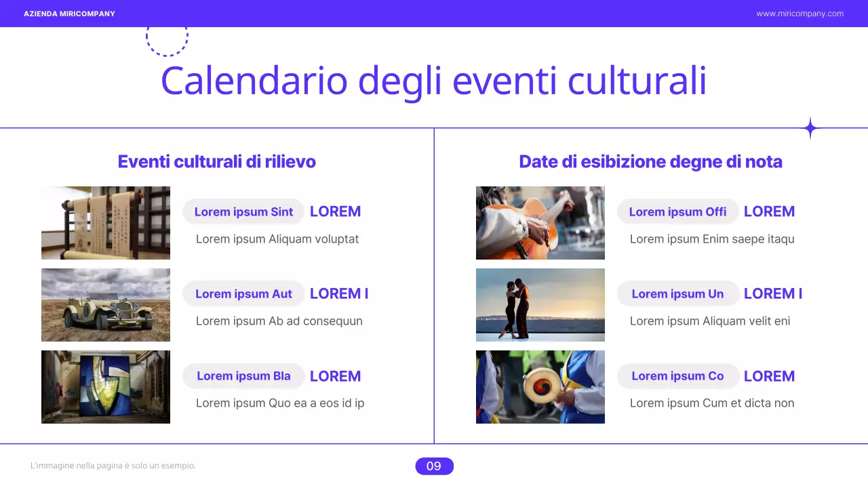Image resolution: width=868 pixels, height=488 pixels.
Task: Select the calligraphy scrolls photo
Action: [x=106, y=223]
